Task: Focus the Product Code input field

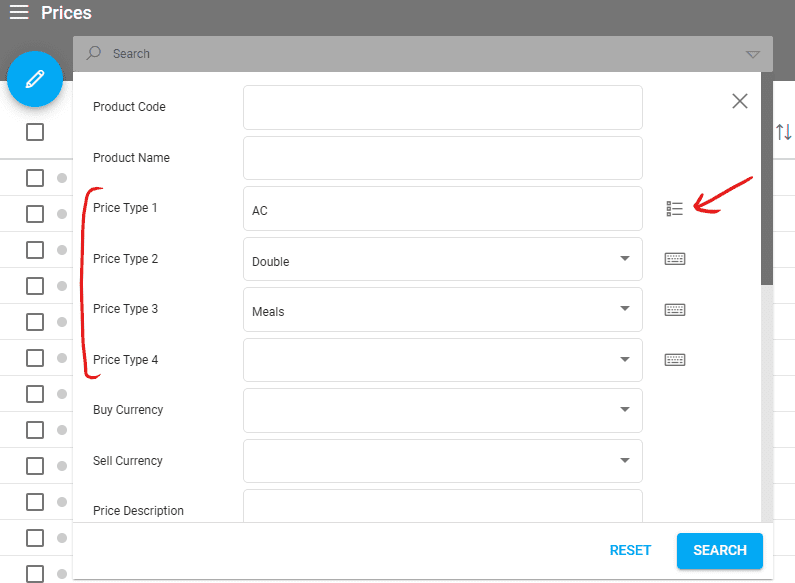Action: 443,107
